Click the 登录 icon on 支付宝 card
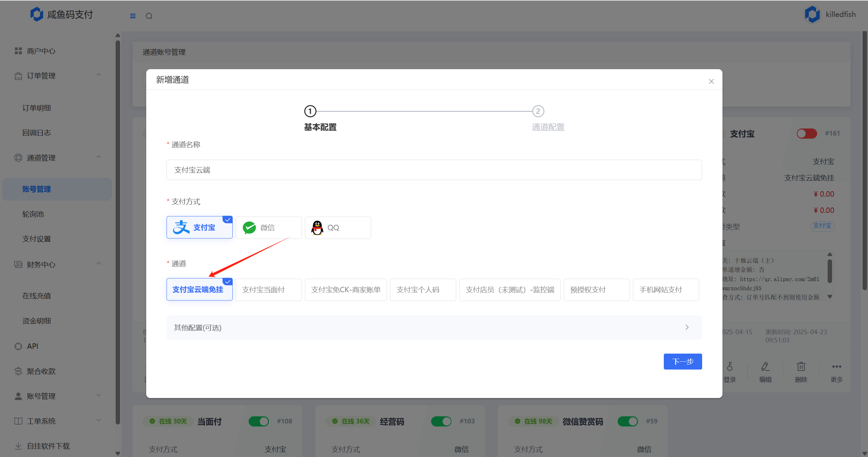Viewport: 868px width, 457px height. coord(730,366)
